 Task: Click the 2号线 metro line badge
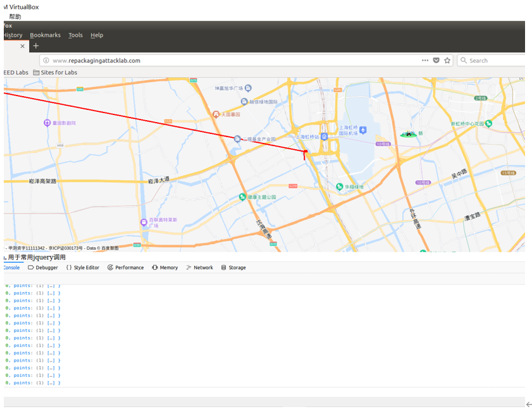tap(480, 98)
